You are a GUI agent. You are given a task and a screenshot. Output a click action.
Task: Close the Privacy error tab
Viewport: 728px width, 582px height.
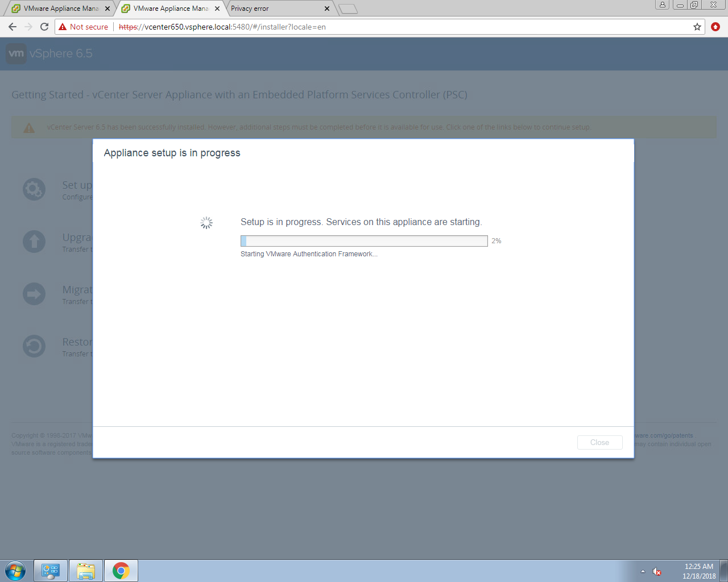pyautogui.click(x=327, y=9)
